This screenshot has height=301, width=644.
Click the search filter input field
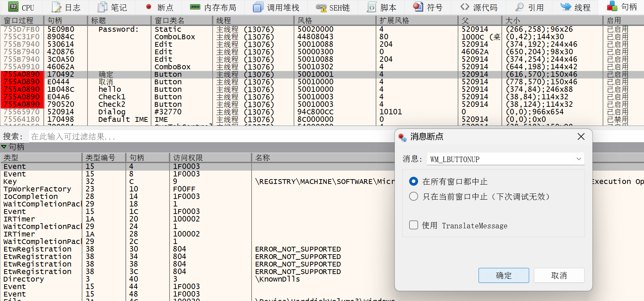tap(205, 137)
